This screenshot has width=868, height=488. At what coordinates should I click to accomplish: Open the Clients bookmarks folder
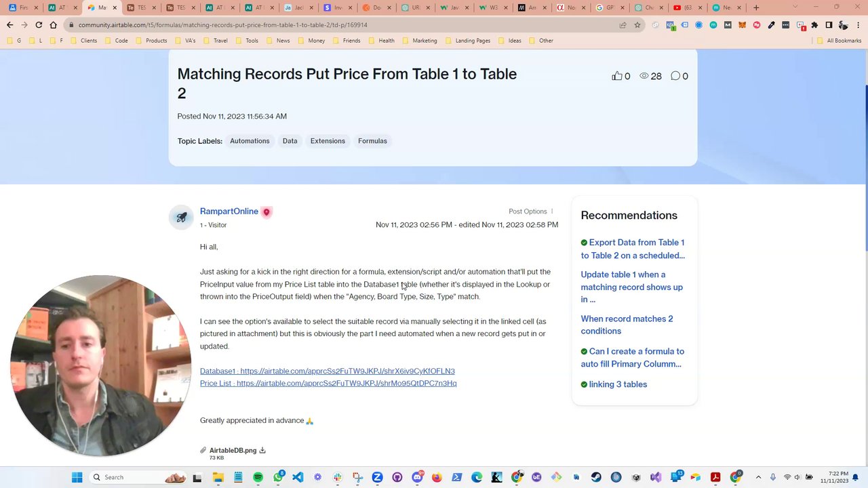click(84, 41)
